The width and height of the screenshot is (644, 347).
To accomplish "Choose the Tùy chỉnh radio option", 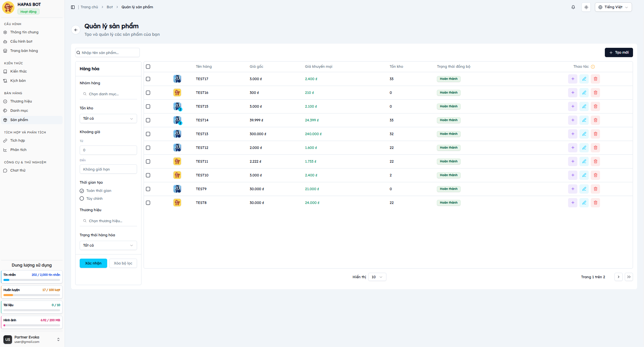I will point(82,198).
